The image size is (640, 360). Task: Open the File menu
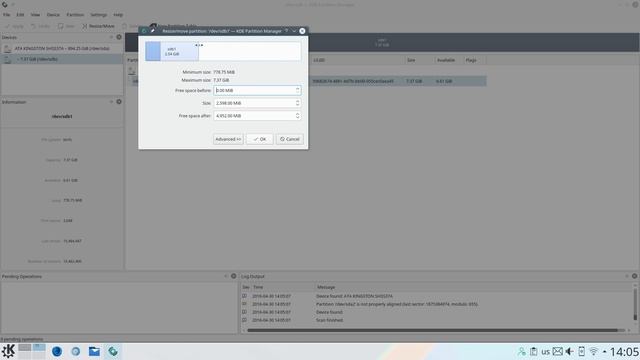pyautogui.click(x=7, y=15)
